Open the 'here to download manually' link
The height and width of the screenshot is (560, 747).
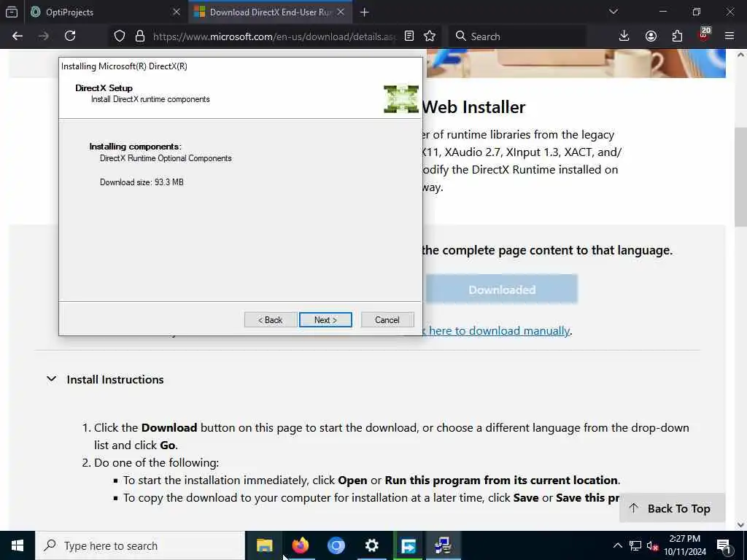[x=499, y=331]
